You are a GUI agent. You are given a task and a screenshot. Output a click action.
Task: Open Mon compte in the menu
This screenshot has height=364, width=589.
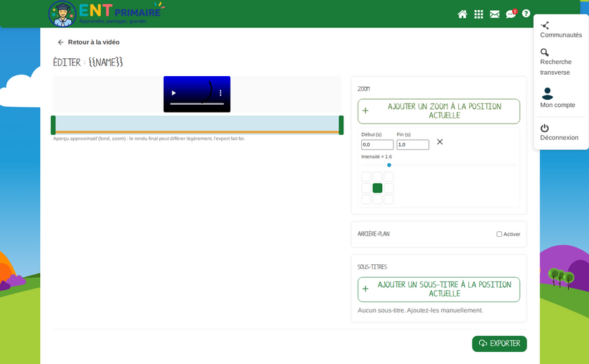[x=557, y=98]
